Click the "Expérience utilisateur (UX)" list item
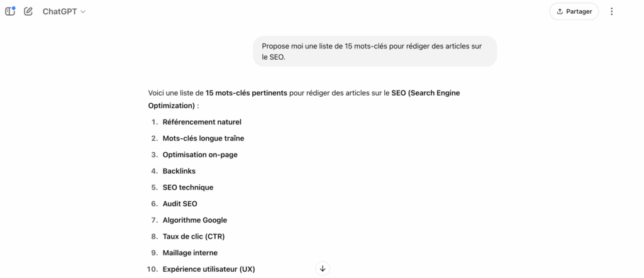Screen dimensions: 644x278 [209, 269]
